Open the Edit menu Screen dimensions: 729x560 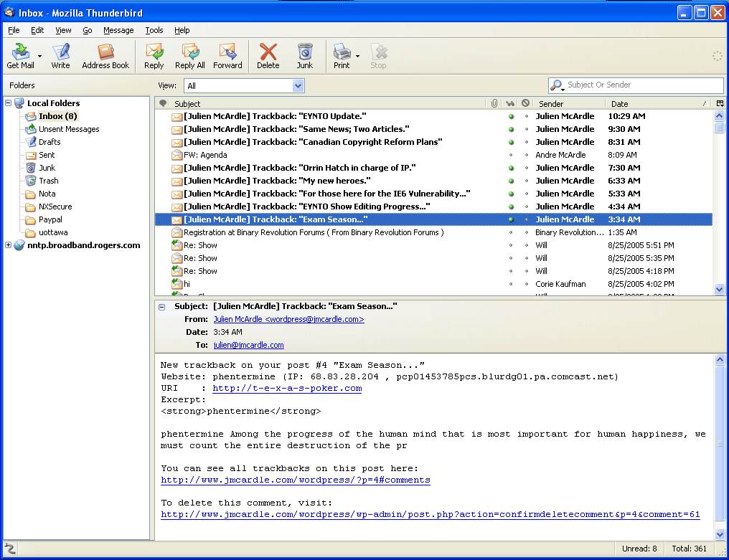pyautogui.click(x=37, y=30)
